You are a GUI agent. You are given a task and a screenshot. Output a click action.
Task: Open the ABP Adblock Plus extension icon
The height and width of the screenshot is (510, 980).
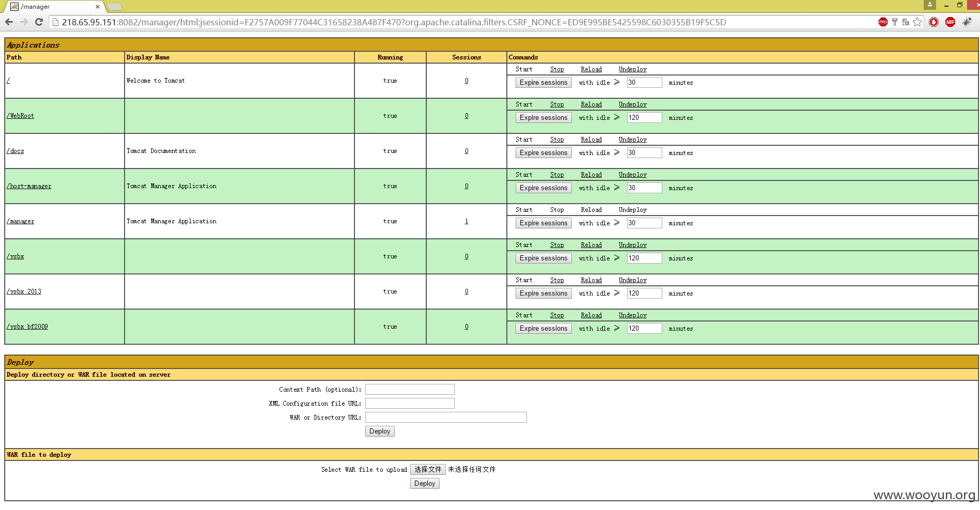click(950, 22)
